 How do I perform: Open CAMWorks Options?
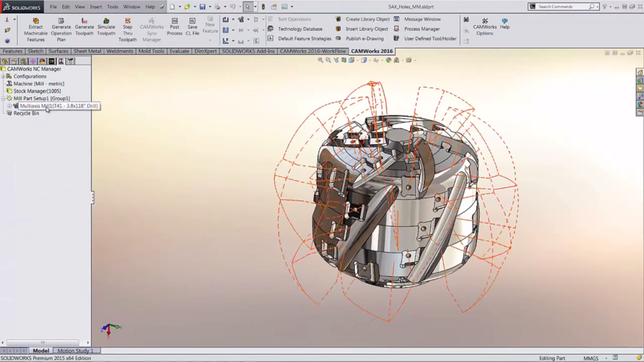pos(485,26)
